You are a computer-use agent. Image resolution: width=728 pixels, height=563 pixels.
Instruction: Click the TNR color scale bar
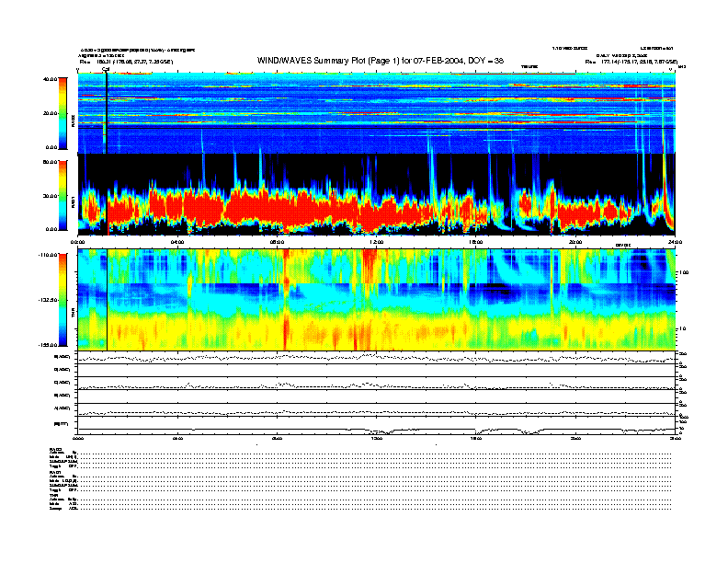[x=61, y=301]
